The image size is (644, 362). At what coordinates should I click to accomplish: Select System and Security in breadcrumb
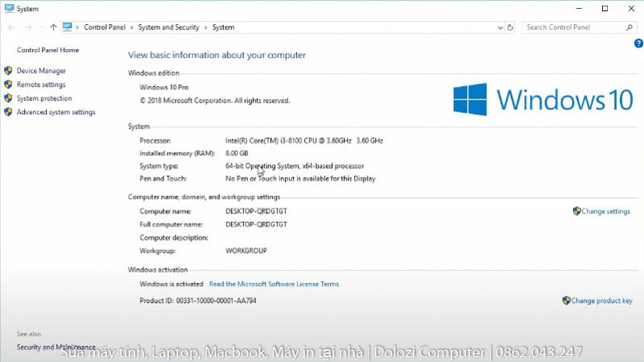[x=170, y=27]
